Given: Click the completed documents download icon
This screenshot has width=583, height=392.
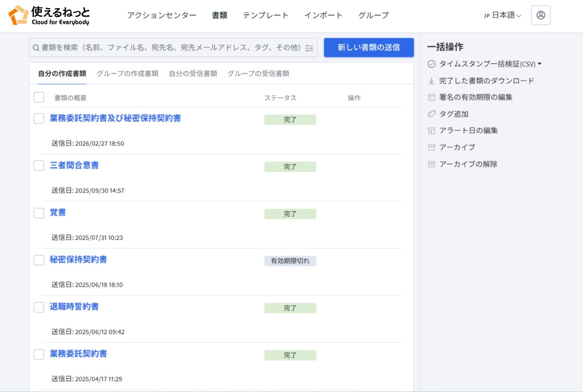Looking at the screenshot, I should [x=431, y=80].
